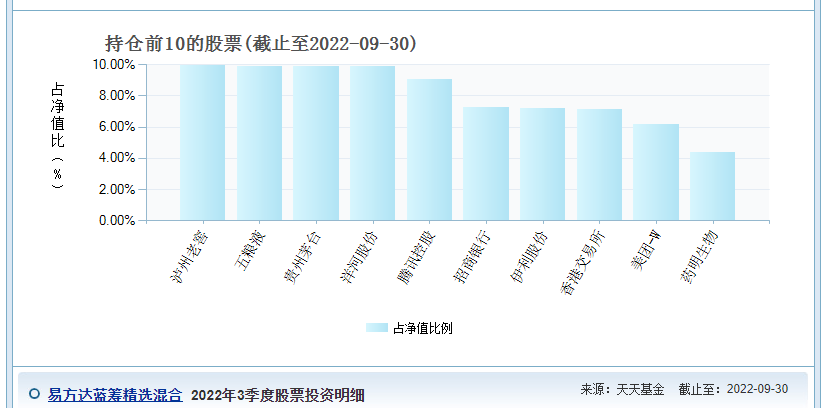Click the 腾讯控股 bar

(429, 149)
